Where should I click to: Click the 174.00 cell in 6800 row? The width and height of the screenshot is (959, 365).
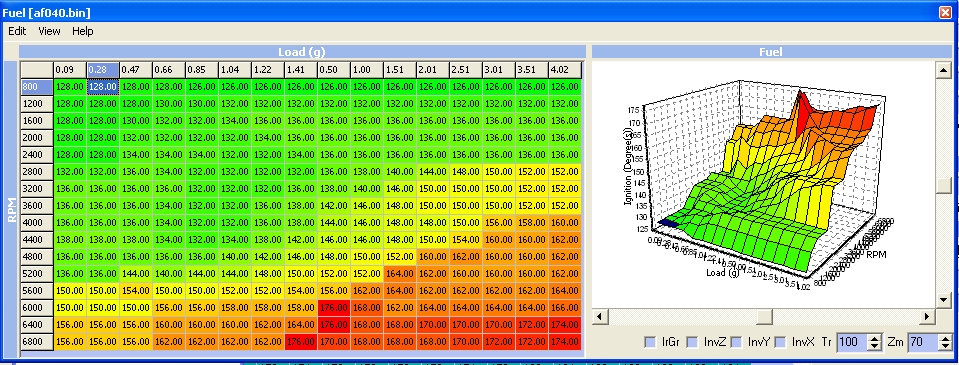coord(565,342)
